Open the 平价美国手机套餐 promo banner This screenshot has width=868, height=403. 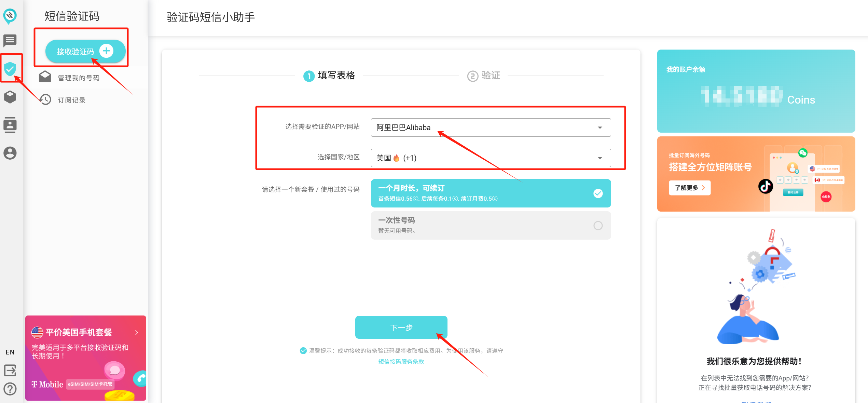85,358
